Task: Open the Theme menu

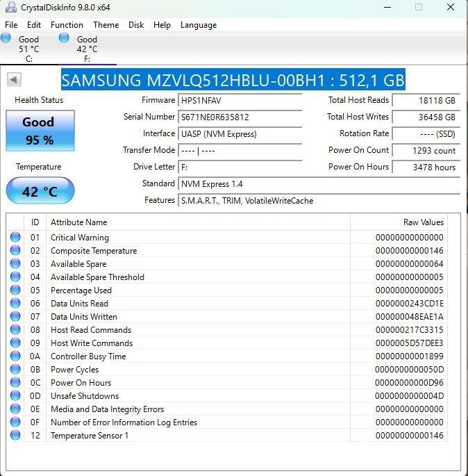Action: 106,25
